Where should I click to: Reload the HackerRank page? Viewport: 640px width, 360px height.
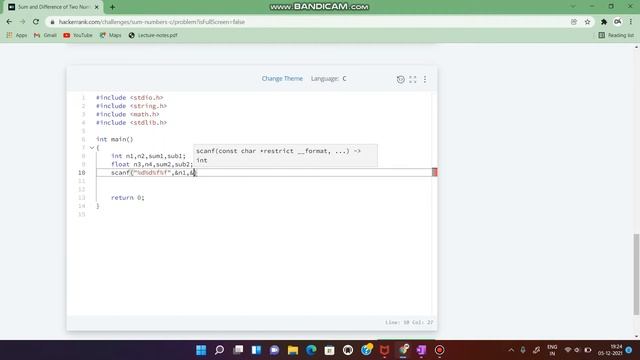coord(36,22)
